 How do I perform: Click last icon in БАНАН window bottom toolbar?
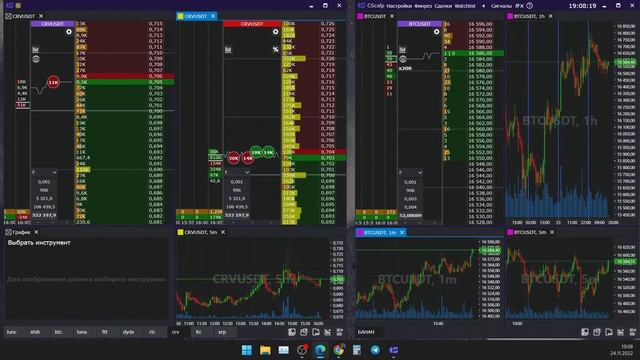(633, 332)
